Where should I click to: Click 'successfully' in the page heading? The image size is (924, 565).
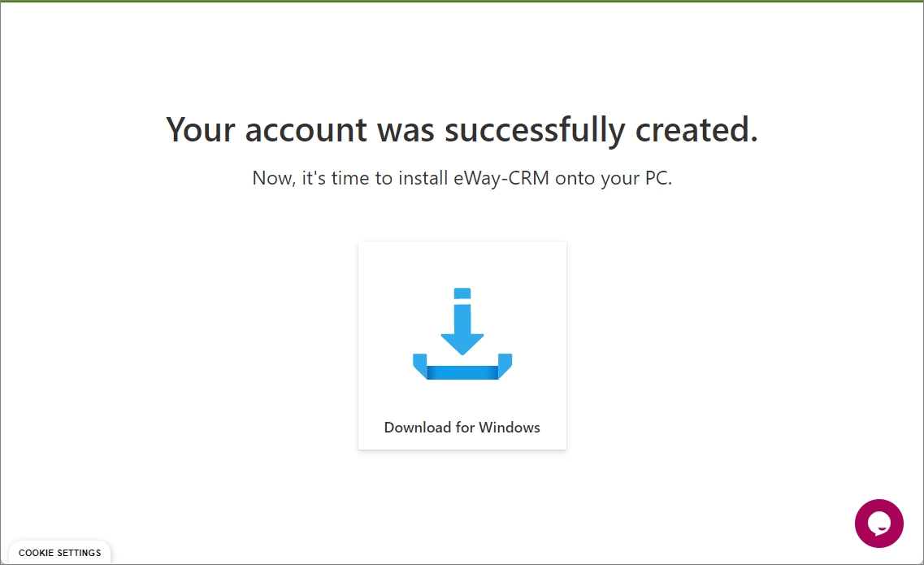tap(535, 129)
